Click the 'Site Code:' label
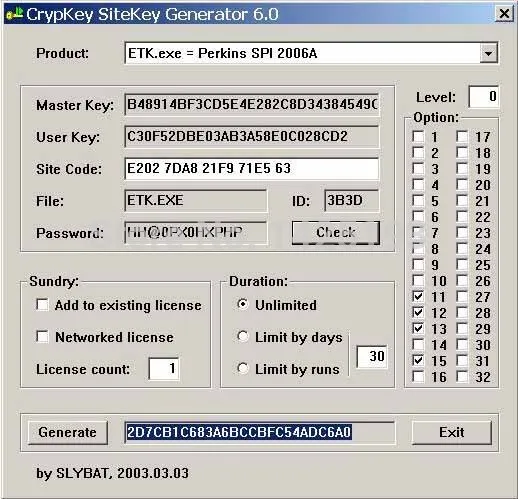This screenshot has width=518, height=499. coord(69,169)
